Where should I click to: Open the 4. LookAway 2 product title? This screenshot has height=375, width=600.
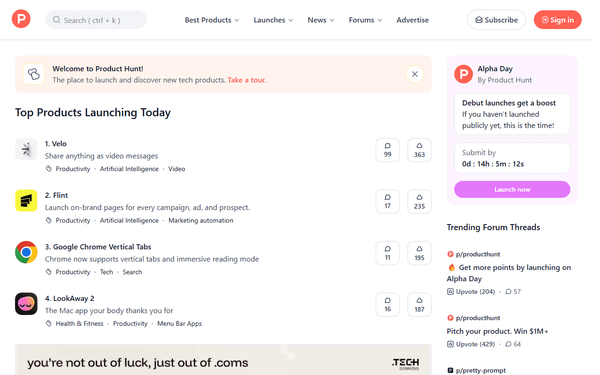point(69,298)
